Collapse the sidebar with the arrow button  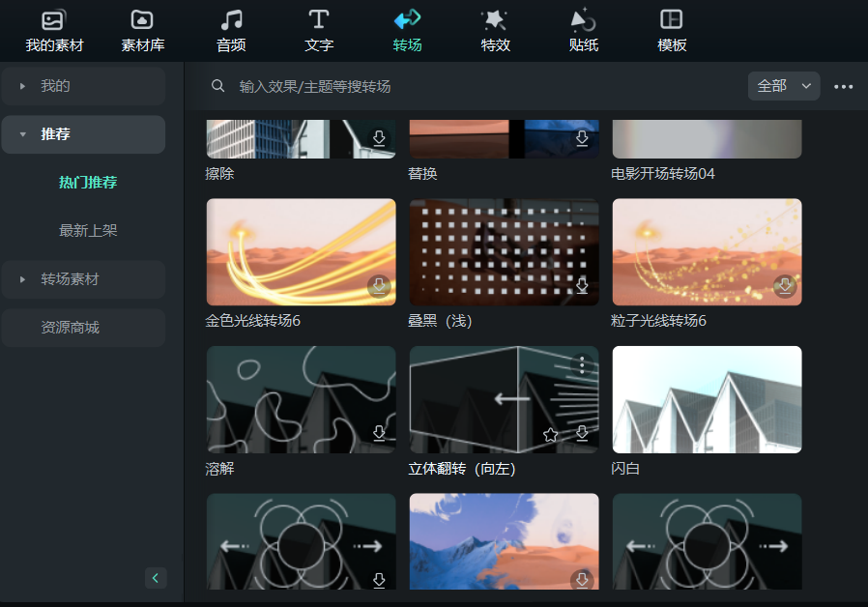click(156, 578)
